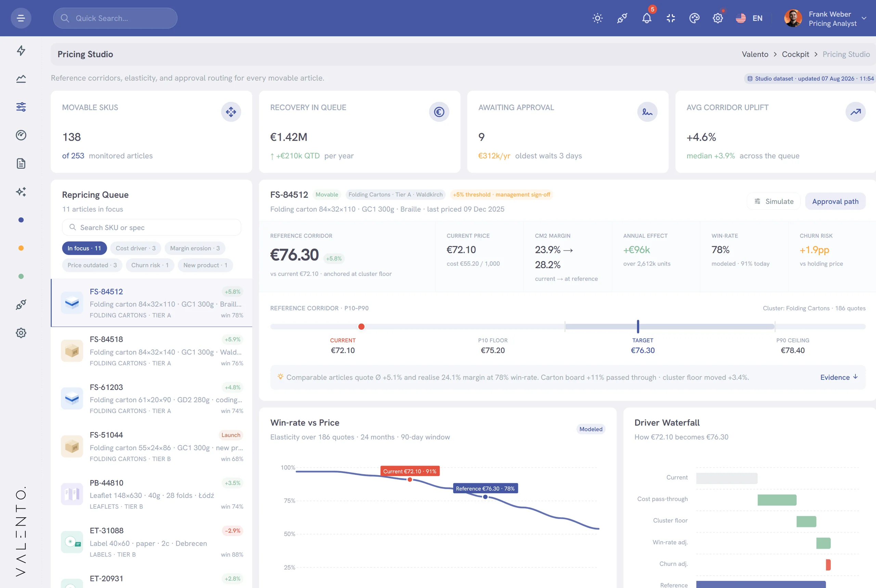Screen dimensions: 876x588
Task: Open sidebar settings gear icon
Action: point(21,332)
